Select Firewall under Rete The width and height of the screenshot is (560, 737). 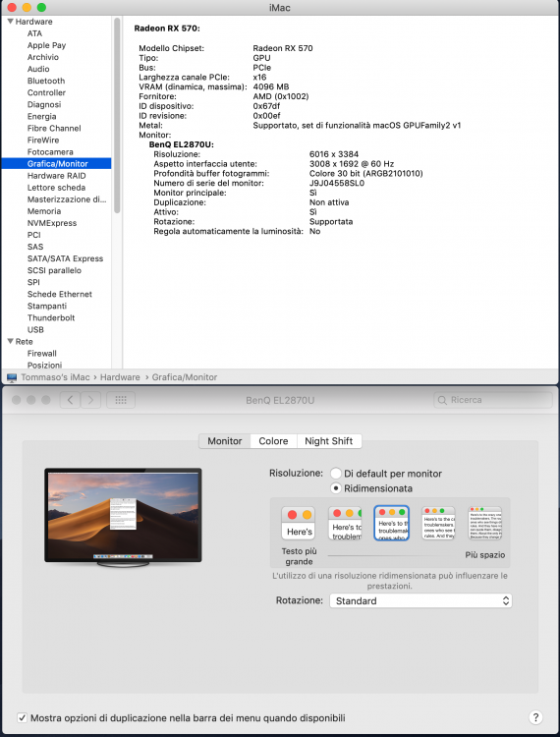tap(42, 353)
